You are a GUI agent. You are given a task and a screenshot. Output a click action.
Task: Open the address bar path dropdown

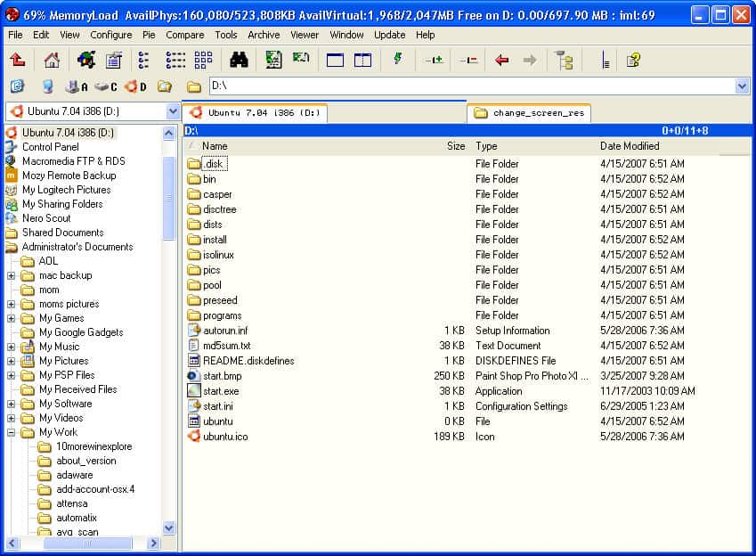742,86
